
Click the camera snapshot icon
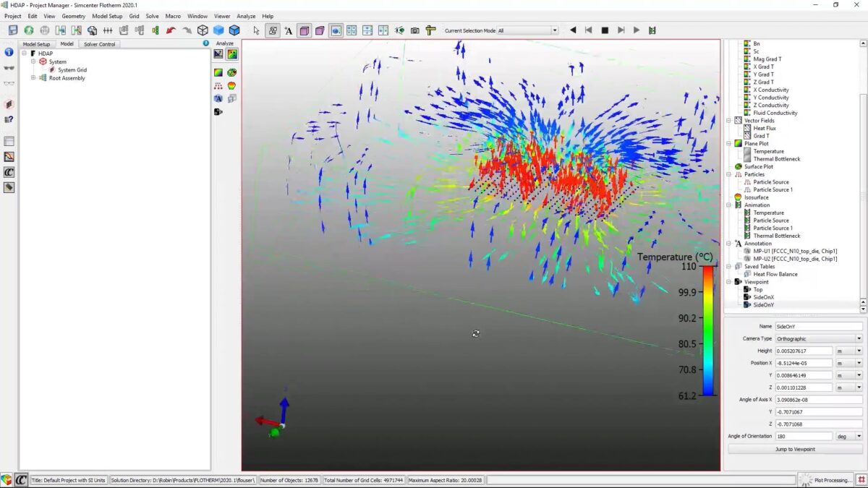(x=415, y=30)
